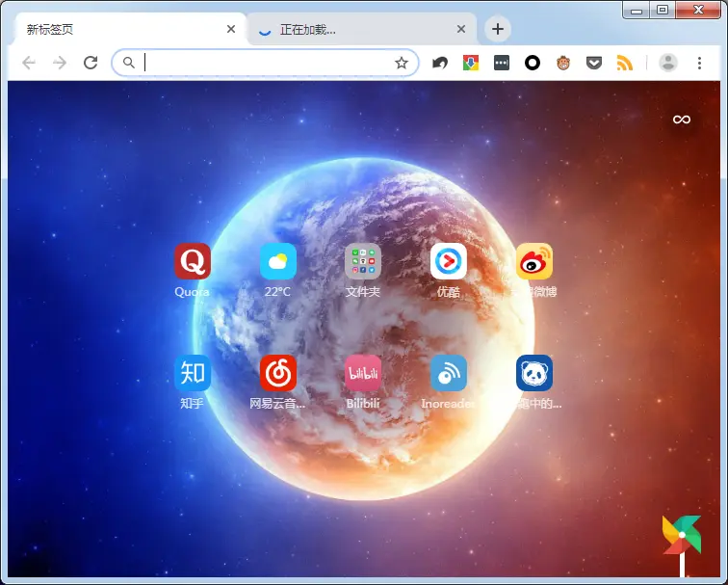Screen dimensions: 728x585
Task: Close the 新标签页 tab
Action: (231, 29)
